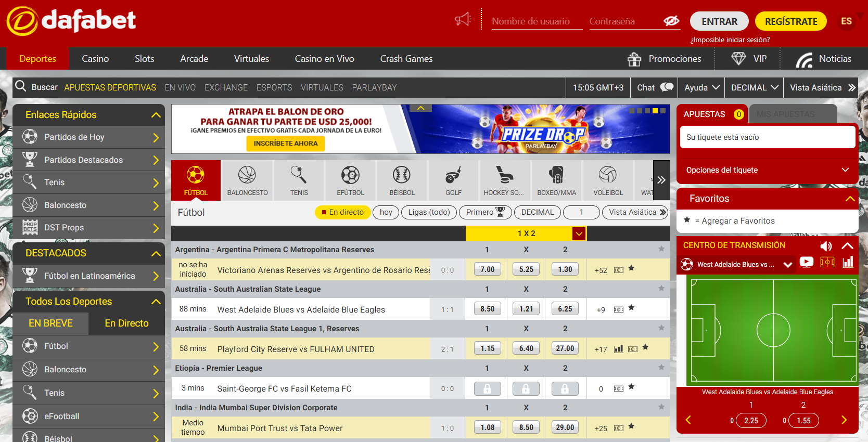Collapse the Favoritos panel
This screenshot has width=868, height=442.
[850, 199]
